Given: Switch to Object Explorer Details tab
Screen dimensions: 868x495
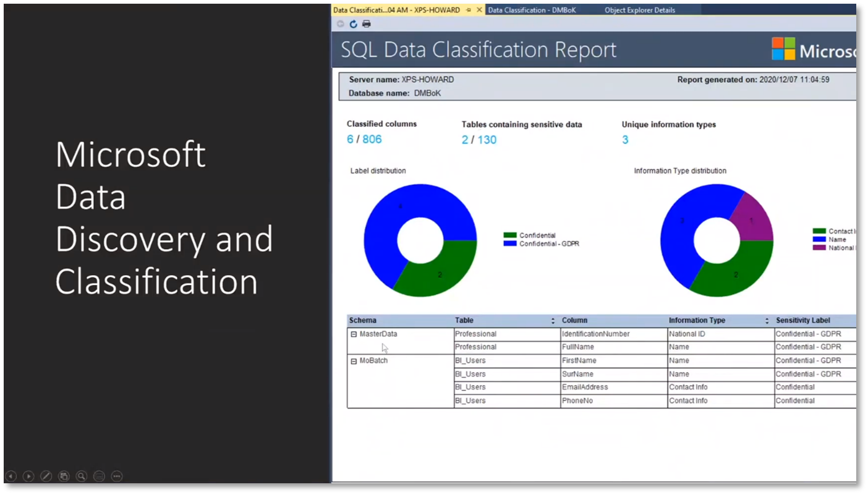Looking at the screenshot, I should (x=640, y=10).
